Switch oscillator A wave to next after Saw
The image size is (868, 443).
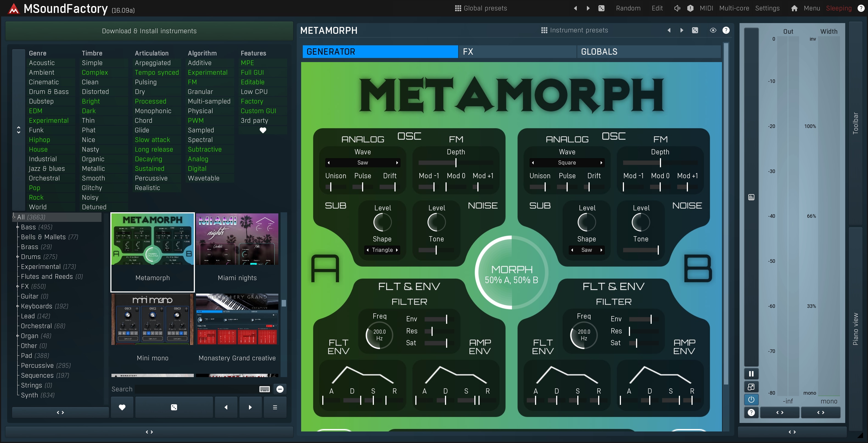coord(397,163)
